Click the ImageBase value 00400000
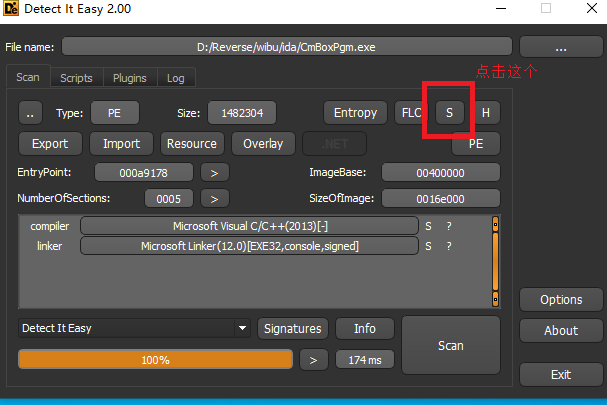Viewport: 607px width, 405px height. [x=441, y=172]
